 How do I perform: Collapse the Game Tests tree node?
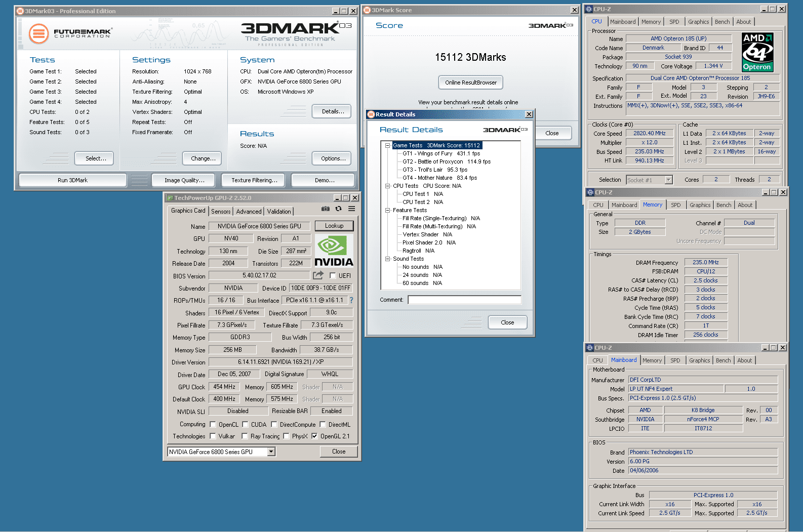coord(387,145)
